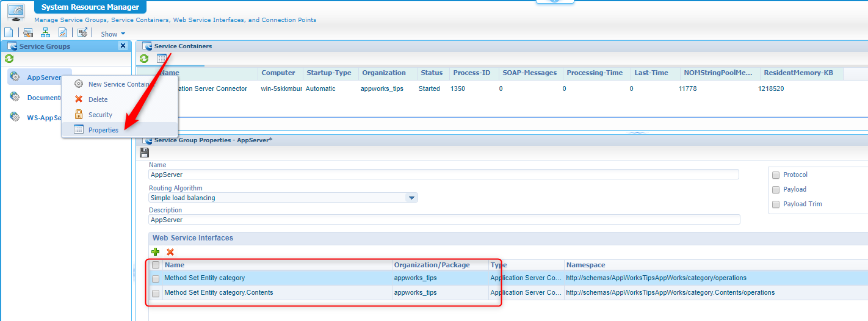This screenshot has width=868, height=321.
Task: Click the Description input field
Action: (444, 220)
